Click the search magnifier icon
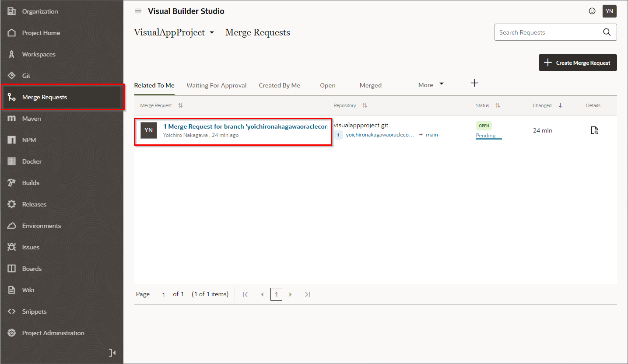The height and width of the screenshot is (364, 628). (x=607, y=32)
